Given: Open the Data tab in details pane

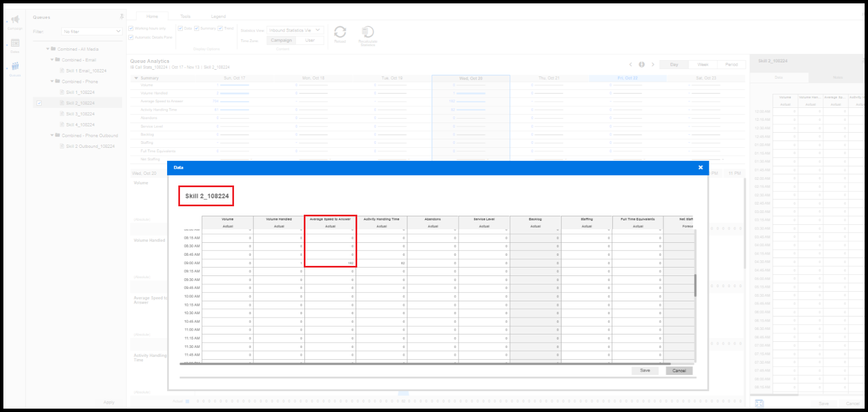Looking at the screenshot, I should click(x=779, y=78).
